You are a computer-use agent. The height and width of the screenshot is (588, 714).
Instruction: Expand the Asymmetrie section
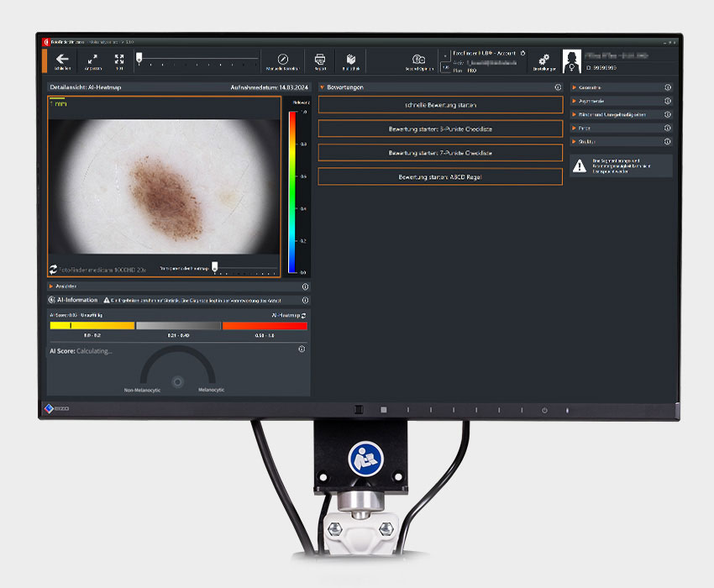click(575, 101)
